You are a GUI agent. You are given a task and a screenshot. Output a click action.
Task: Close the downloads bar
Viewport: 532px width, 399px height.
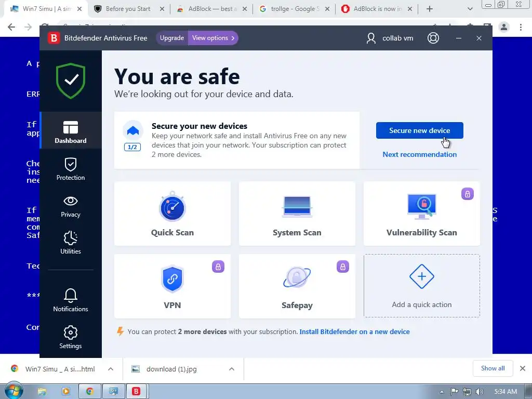click(523, 368)
